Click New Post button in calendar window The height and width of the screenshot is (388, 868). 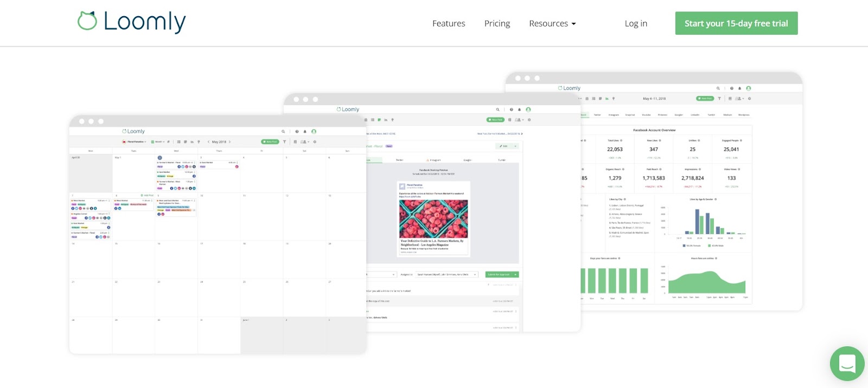270,142
